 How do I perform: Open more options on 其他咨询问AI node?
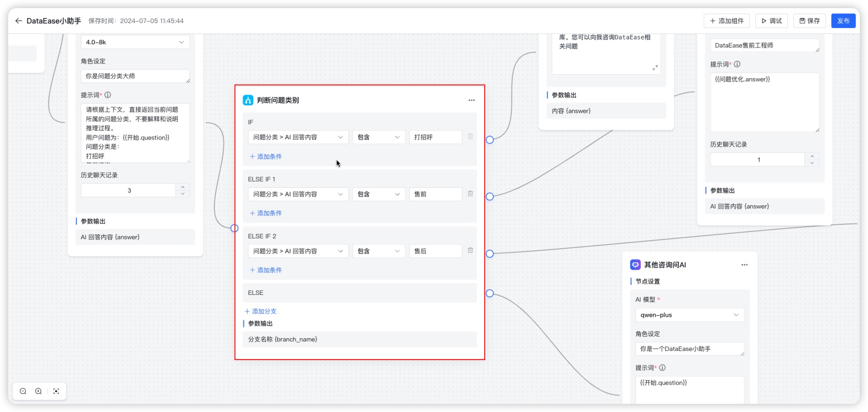coord(744,265)
